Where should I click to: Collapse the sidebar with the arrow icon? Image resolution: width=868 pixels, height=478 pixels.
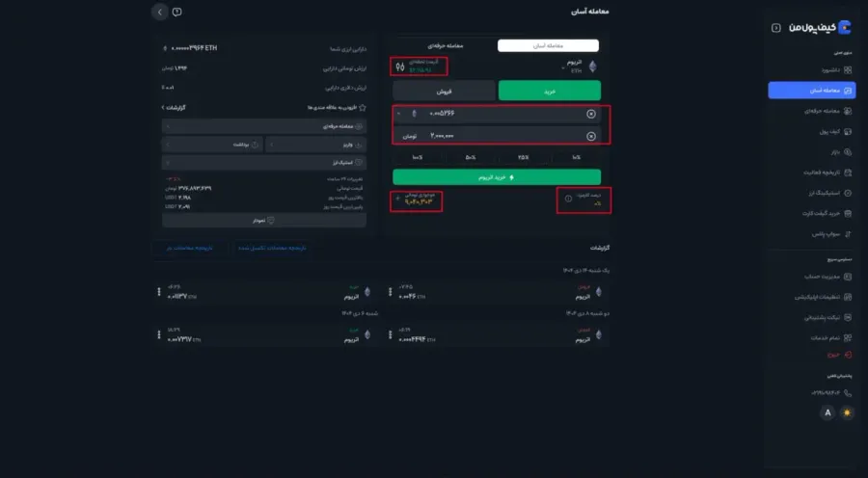776,28
